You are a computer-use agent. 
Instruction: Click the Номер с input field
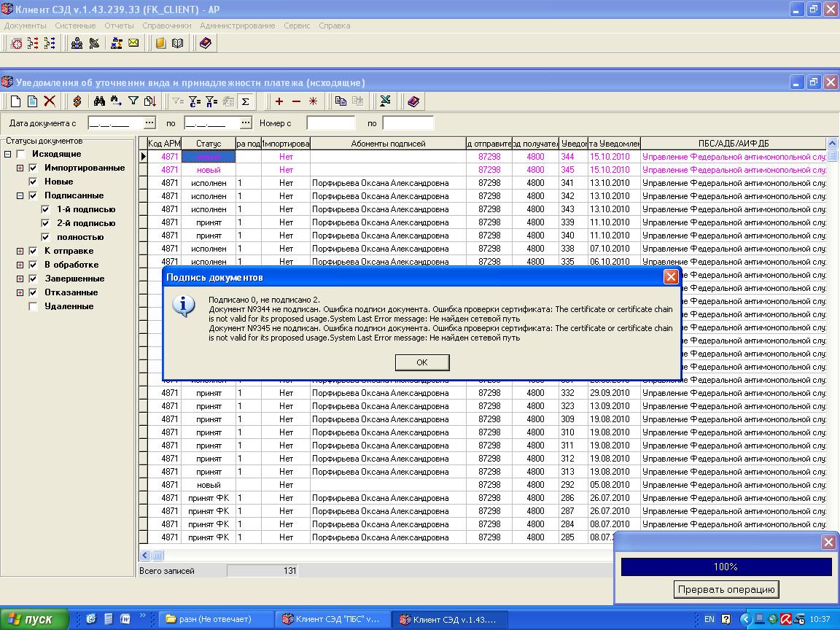point(330,122)
